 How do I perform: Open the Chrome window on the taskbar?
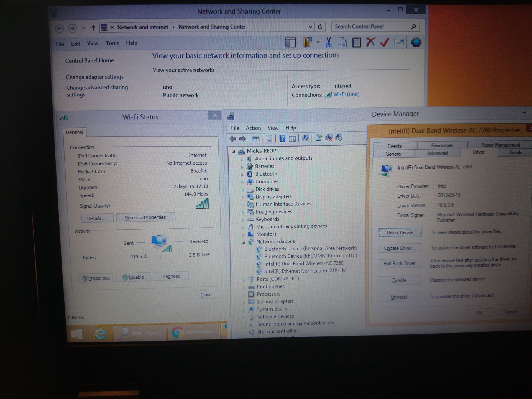tap(194, 332)
